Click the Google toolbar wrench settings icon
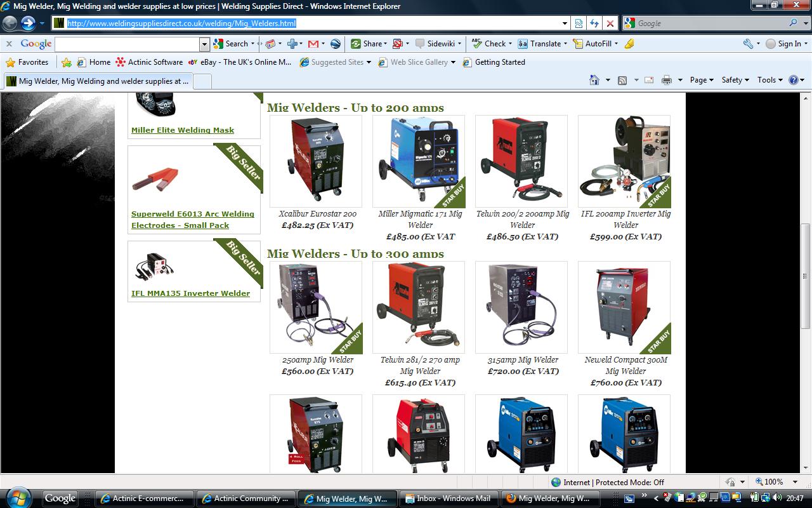Screen dimensions: 812x508 click(x=748, y=44)
